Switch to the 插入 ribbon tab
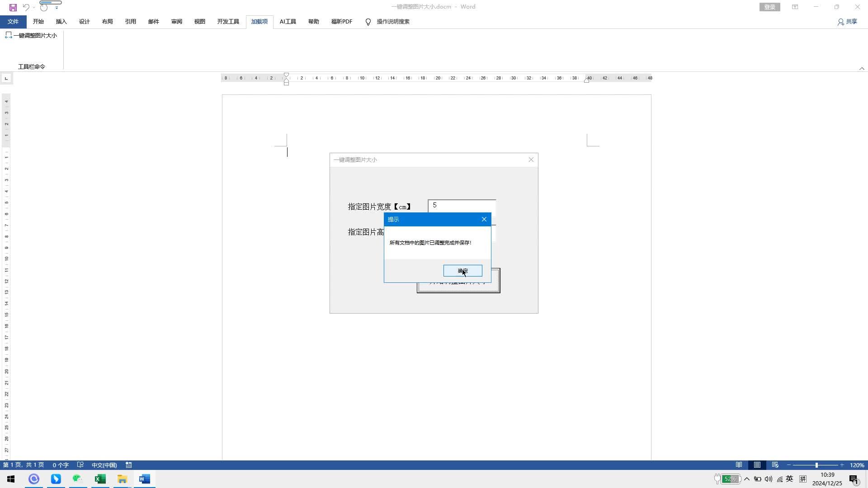The image size is (868, 488). pos(61,22)
